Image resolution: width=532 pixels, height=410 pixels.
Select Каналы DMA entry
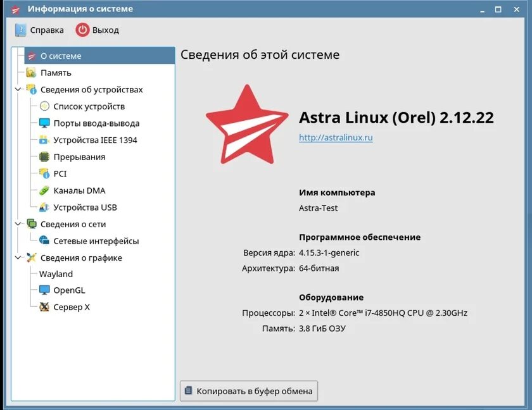point(79,190)
